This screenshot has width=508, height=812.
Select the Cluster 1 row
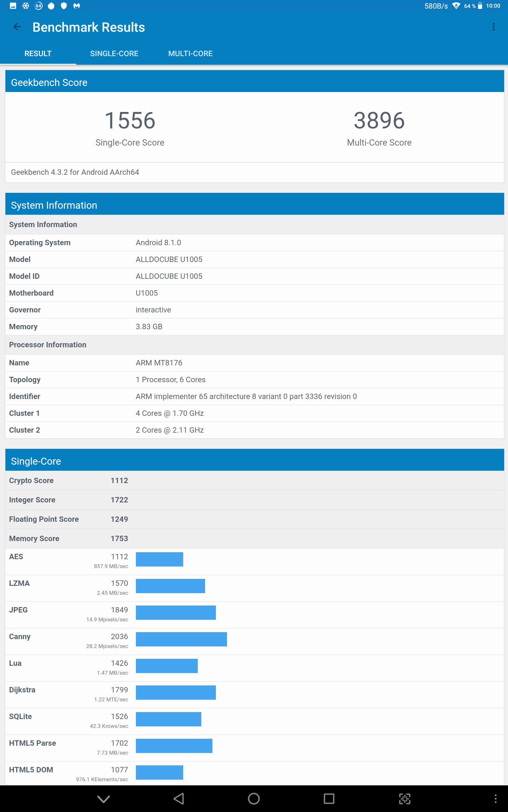(x=254, y=413)
